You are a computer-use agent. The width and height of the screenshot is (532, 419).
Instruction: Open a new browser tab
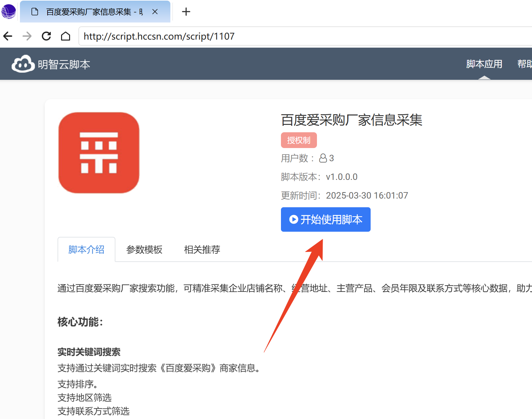pos(186,12)
